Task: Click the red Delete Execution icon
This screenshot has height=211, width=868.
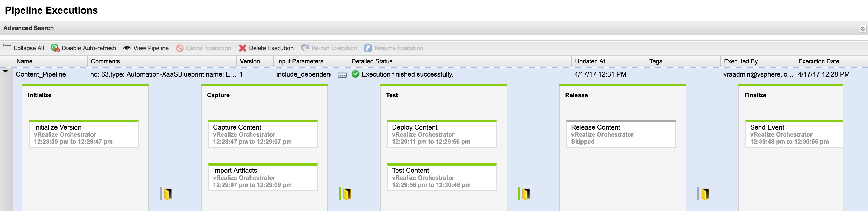Action: point(242,48)
